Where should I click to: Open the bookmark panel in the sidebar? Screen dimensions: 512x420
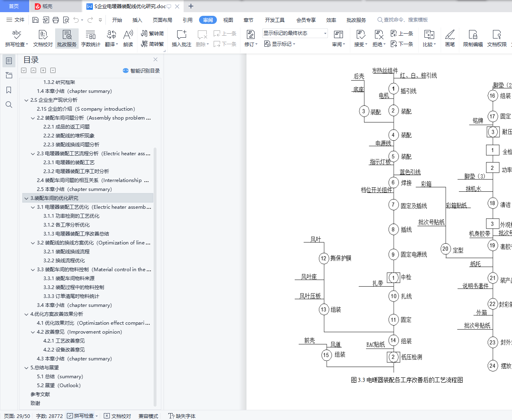[9, 90]
